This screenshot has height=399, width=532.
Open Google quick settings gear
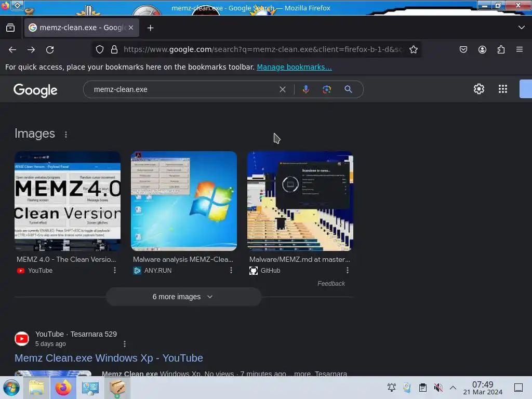[478, 89]
